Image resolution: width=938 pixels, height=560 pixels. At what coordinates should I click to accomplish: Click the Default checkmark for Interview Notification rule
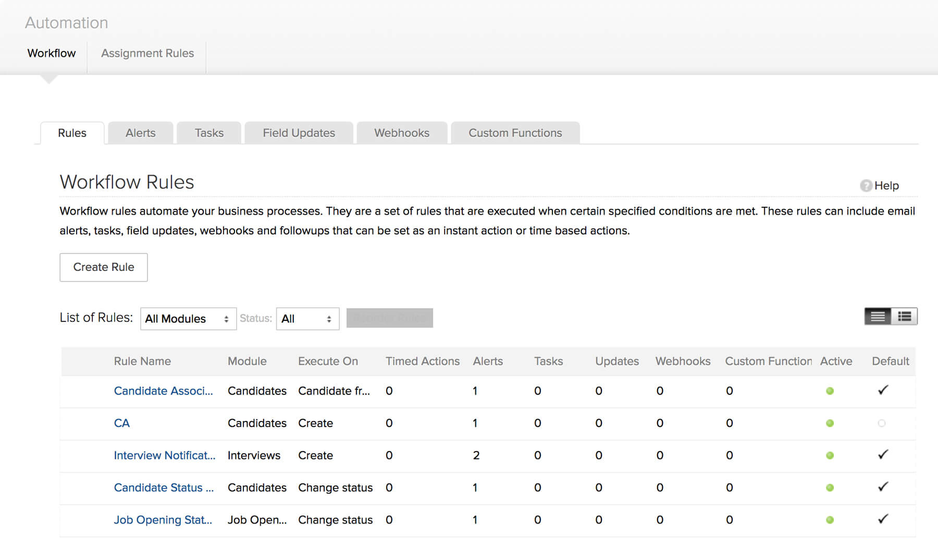tap(882, 455)
